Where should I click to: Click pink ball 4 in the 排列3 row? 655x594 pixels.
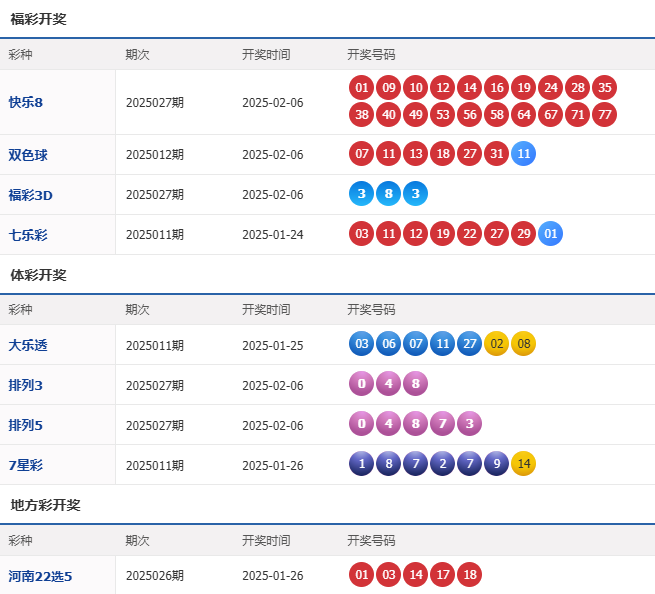[388, 383]
